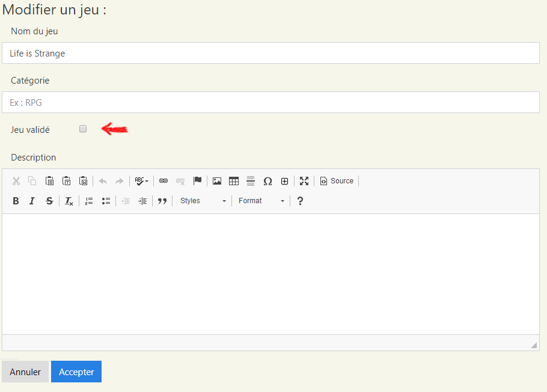This screenshot has width=547, height=392.
Task: Click the Bold formatting button
Action: point(16,201)
